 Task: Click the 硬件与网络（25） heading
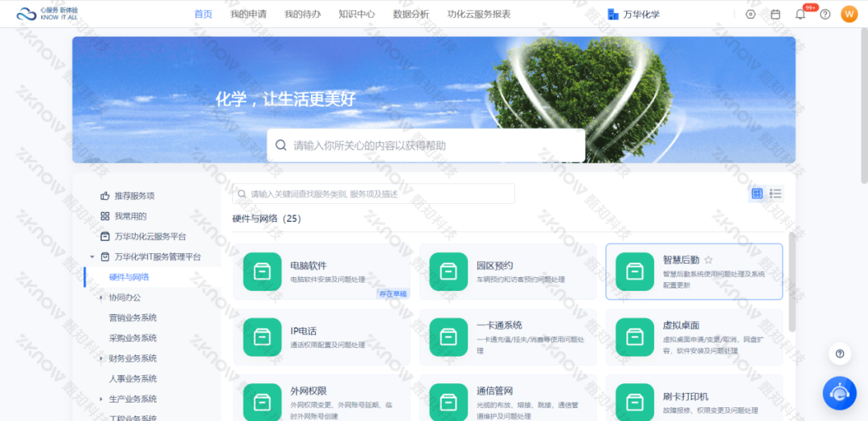267,219
